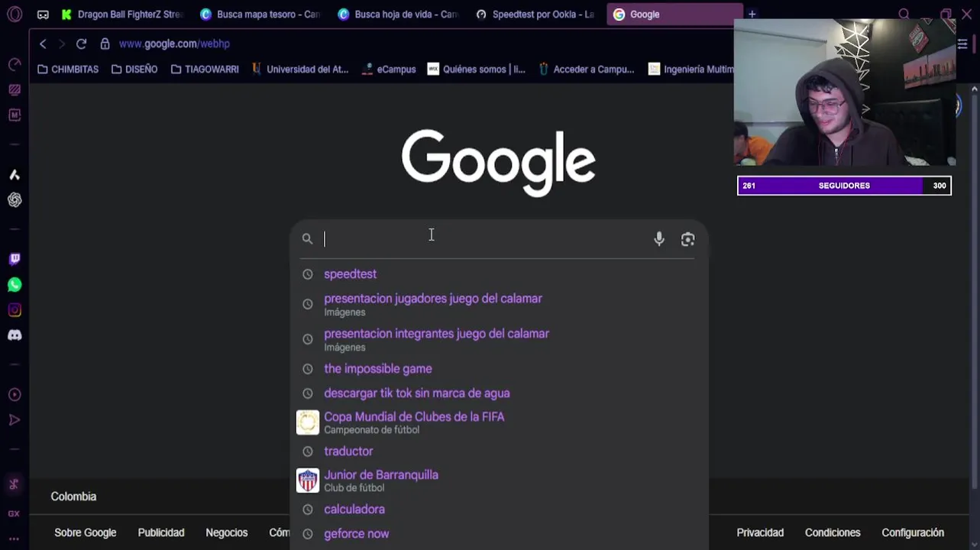Open CHIMBITAS bookmarks folder
Screen dimensions: 980x550
click(68, 70)
